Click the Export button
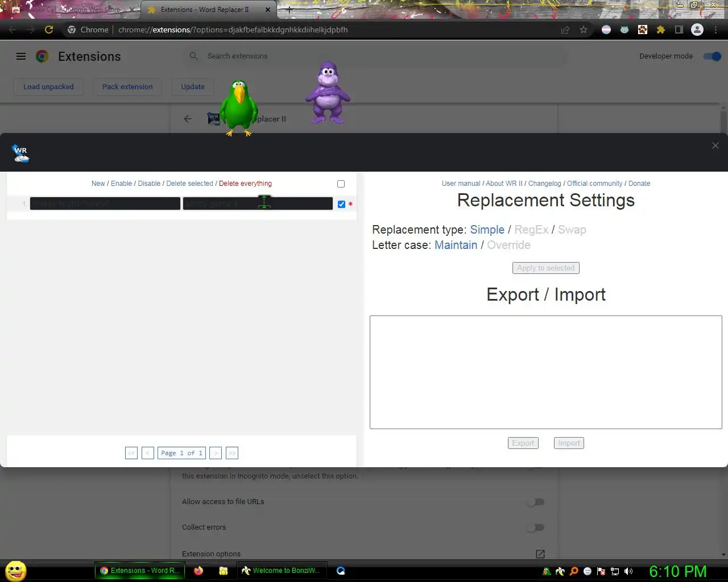This screenshot has height=582, width=728. (523, 443)
